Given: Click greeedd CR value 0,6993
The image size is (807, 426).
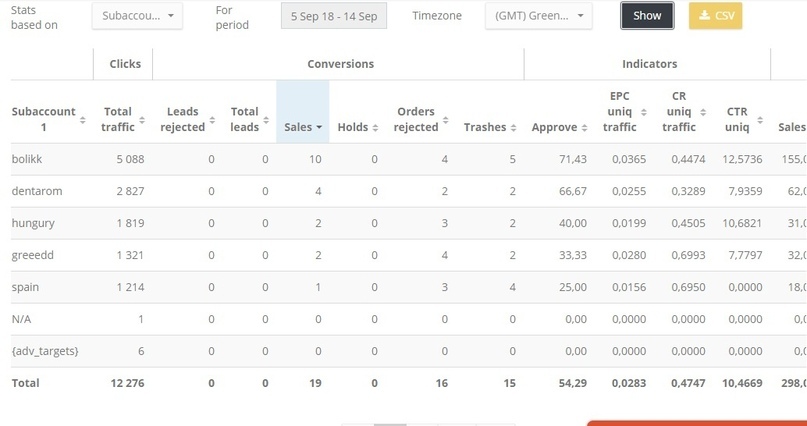Looking at the screenshot, I should pos(688,255).
